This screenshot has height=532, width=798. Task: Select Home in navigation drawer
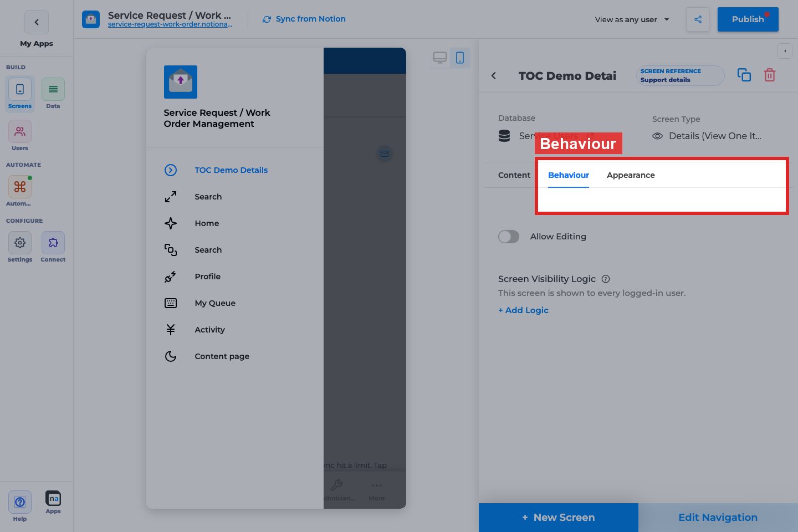[235, 223]
